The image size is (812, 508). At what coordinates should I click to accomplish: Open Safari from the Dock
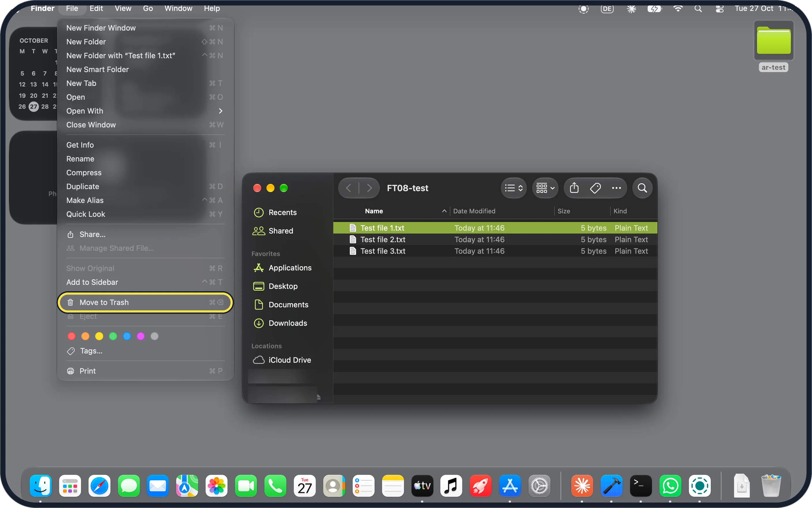[x=99, y=486]
